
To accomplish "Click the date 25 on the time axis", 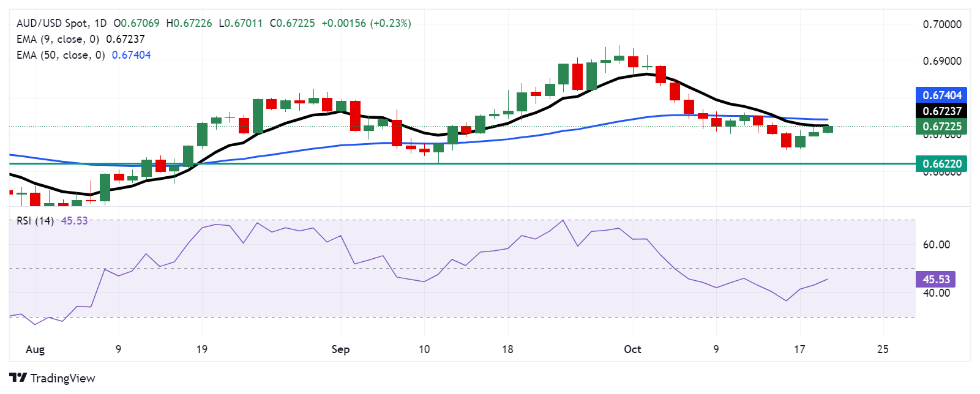I will pos(883,349).
